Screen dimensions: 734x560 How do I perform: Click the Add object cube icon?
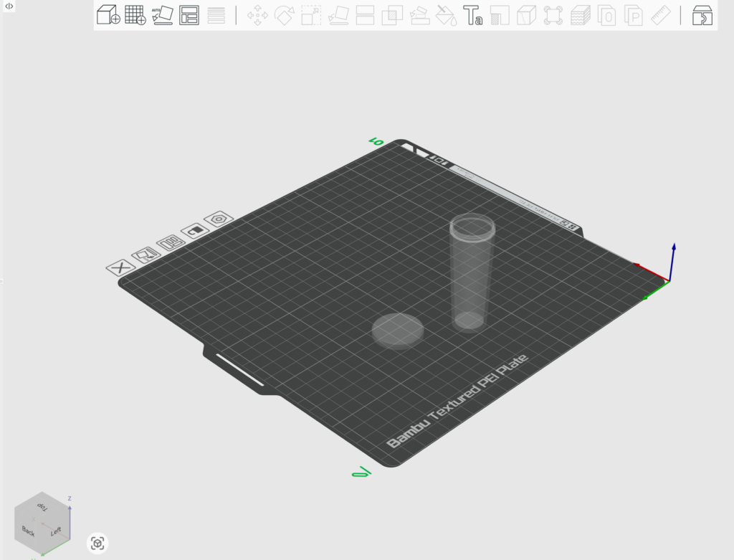tap(108, 14)
